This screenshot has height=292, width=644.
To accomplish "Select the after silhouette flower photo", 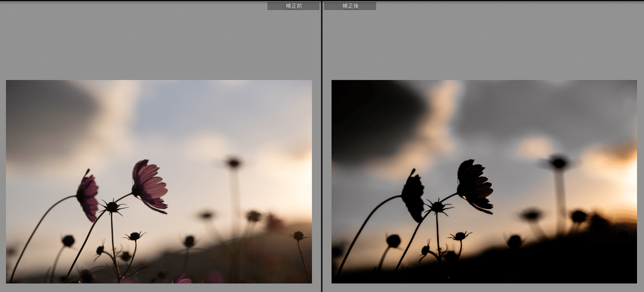I will pos(484,182).
